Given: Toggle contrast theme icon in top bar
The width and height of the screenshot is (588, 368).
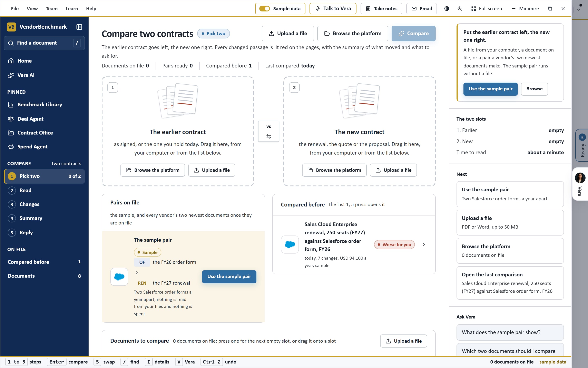Looking at the screenshot, I should point(447,9).
